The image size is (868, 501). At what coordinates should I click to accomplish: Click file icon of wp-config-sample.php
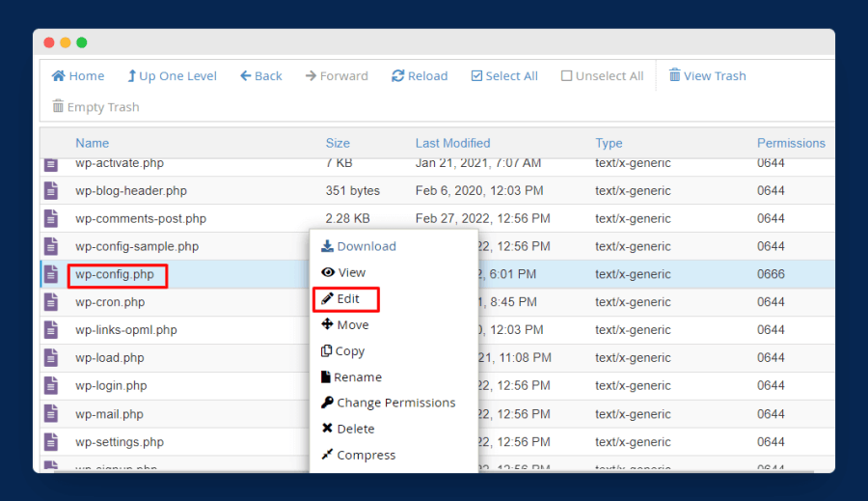(x=51, y=246)
